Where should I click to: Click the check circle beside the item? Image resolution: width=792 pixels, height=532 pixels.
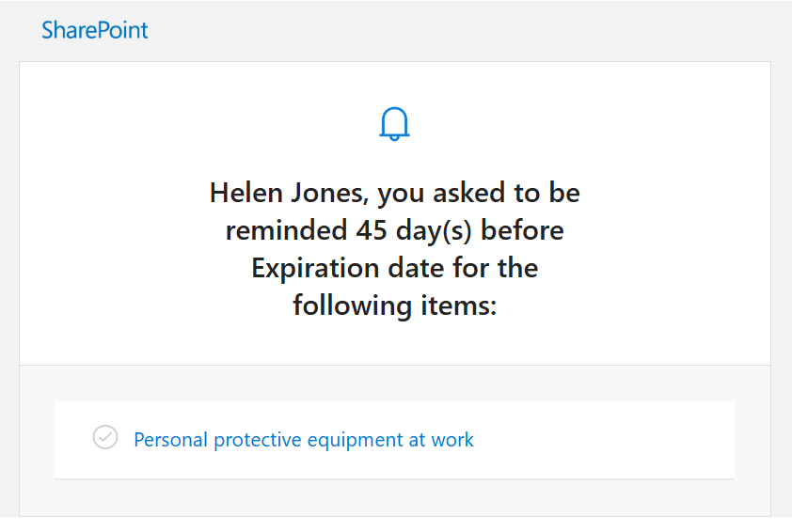coord(105,437)
